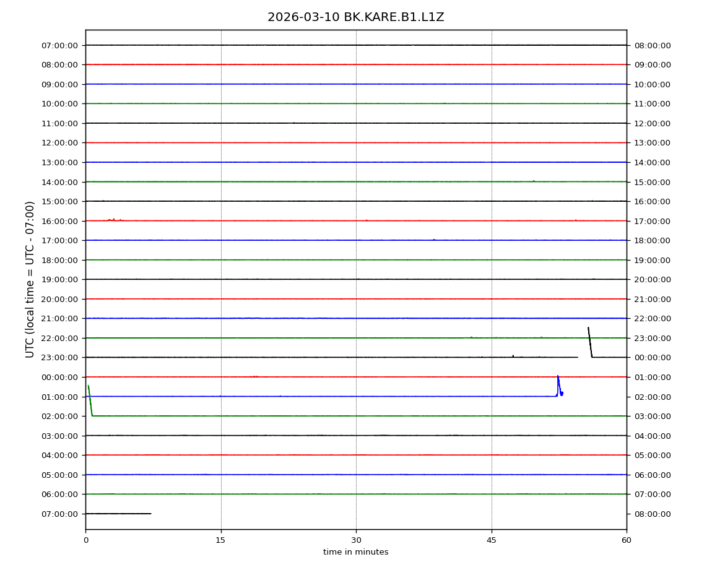Click the 60 minute tick label

click(x=627, y=540)
